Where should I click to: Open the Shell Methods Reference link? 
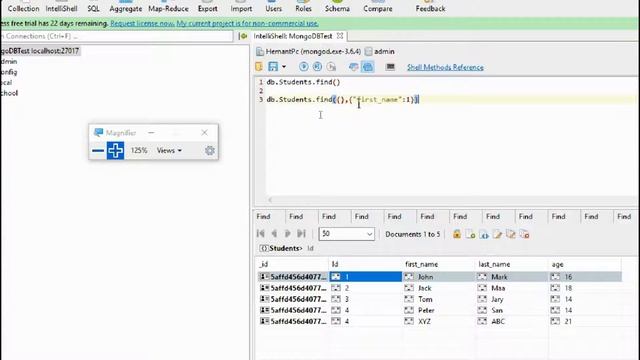(x=445, y=67)
